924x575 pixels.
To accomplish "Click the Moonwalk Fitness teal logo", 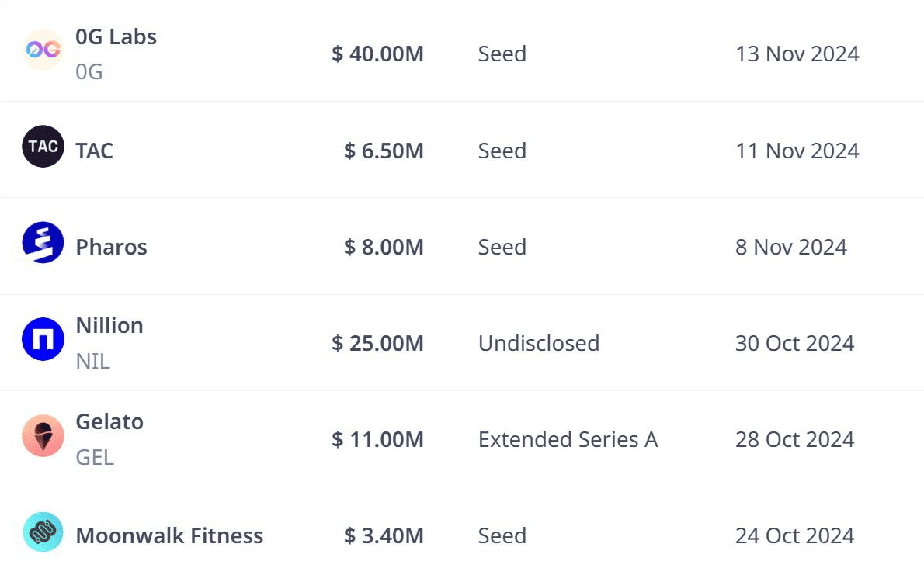I will 43,532.
